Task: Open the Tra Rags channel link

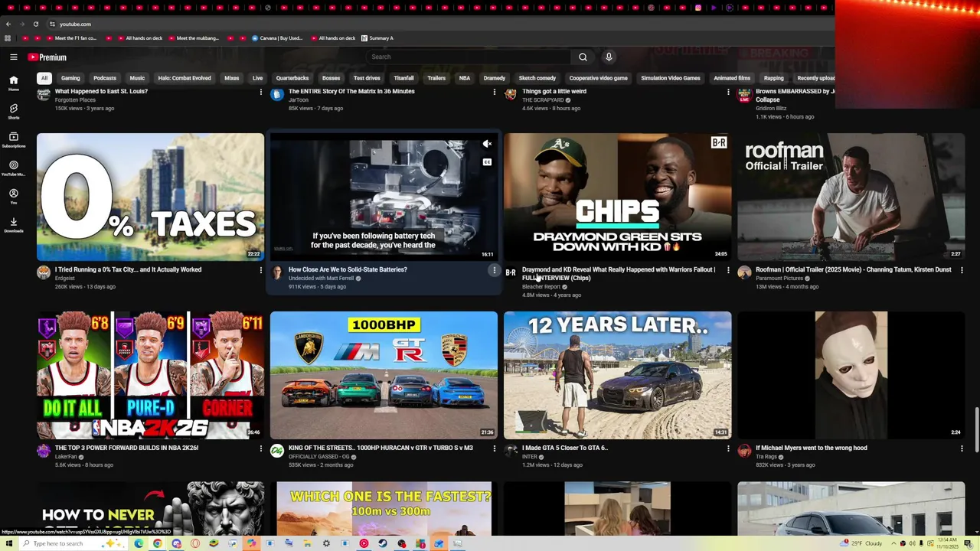Action: click(x=766, y=457)
